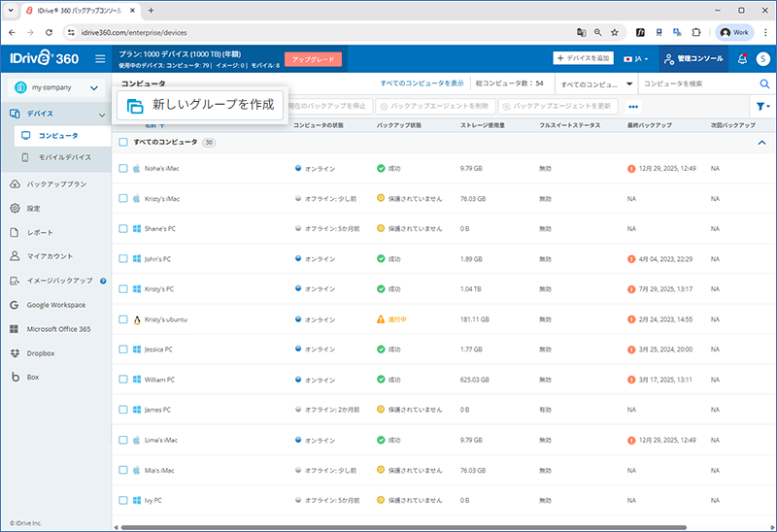Screen dimensions: 777x532
Task: Click the Add Device button
Action: (585, 59)
